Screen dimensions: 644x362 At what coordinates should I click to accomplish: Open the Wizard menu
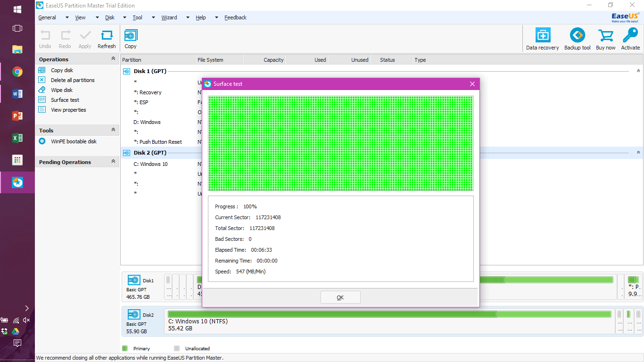pos(169,17)
